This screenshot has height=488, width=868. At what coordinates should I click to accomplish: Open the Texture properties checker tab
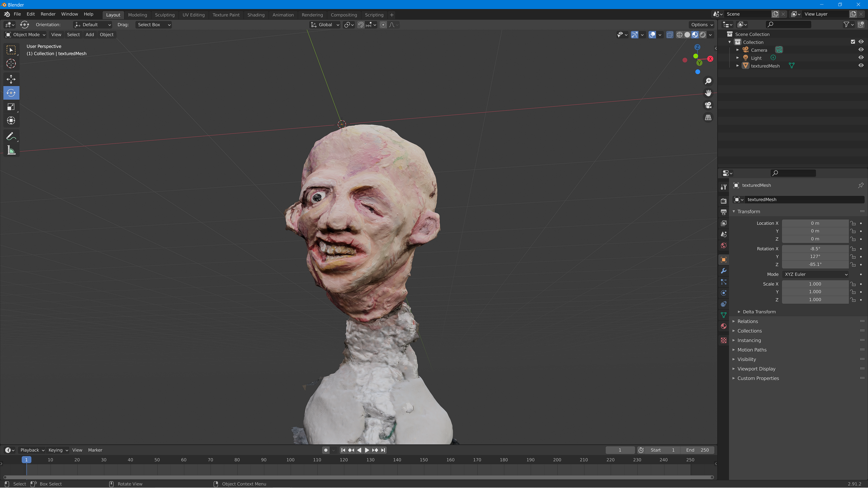point(723,340)
